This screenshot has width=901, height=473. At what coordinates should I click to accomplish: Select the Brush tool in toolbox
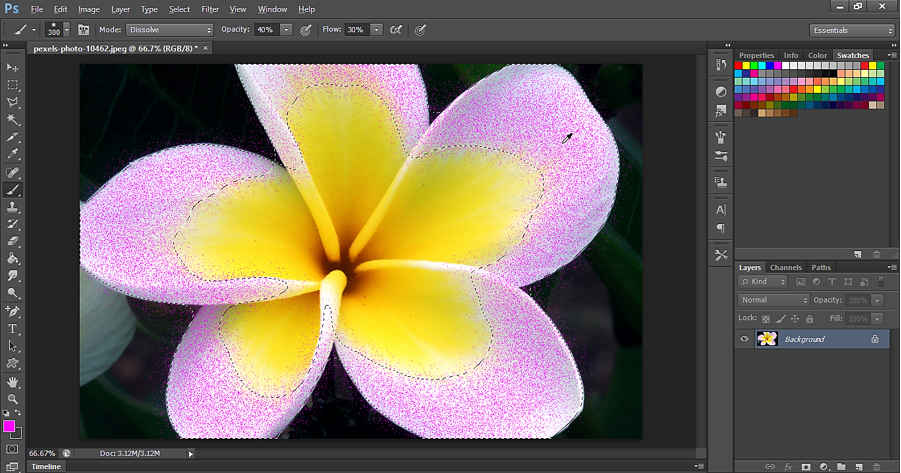point(13,189)
